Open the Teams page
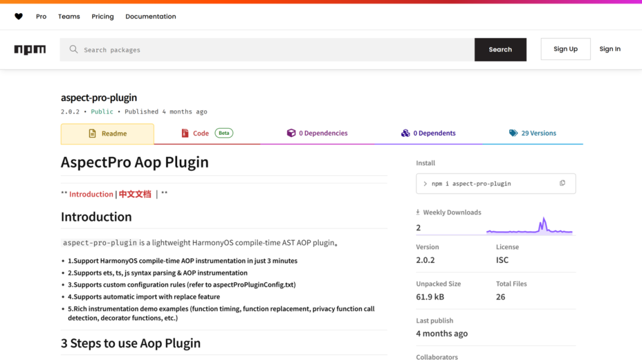The width and height of the screenshot is (642, 364). pyautogui.click(x=69, y=17)
